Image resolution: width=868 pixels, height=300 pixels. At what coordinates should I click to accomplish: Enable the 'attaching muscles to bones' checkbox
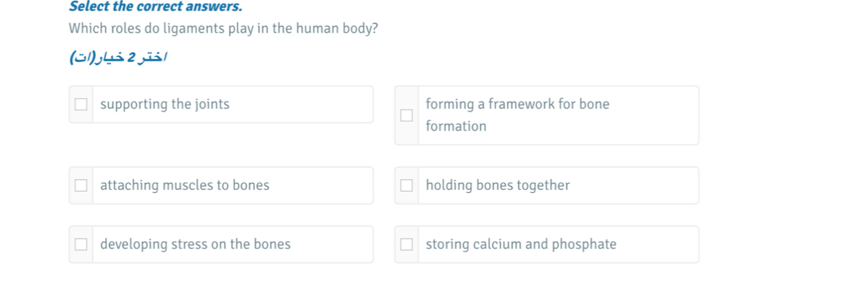point(81,186)
